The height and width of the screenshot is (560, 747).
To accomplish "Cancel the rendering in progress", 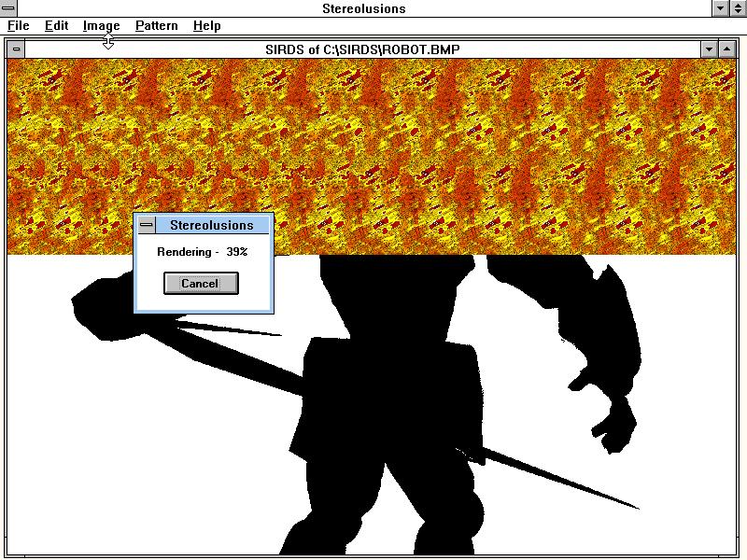I will click(x=201, y=284).
